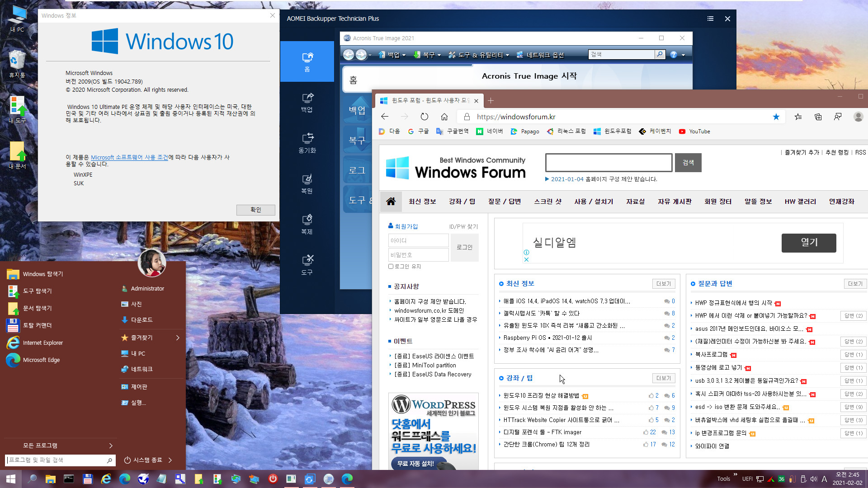Select the AOMEI 복원 restore icon
The height and width of the screenshot is (488, 868).
307,183
